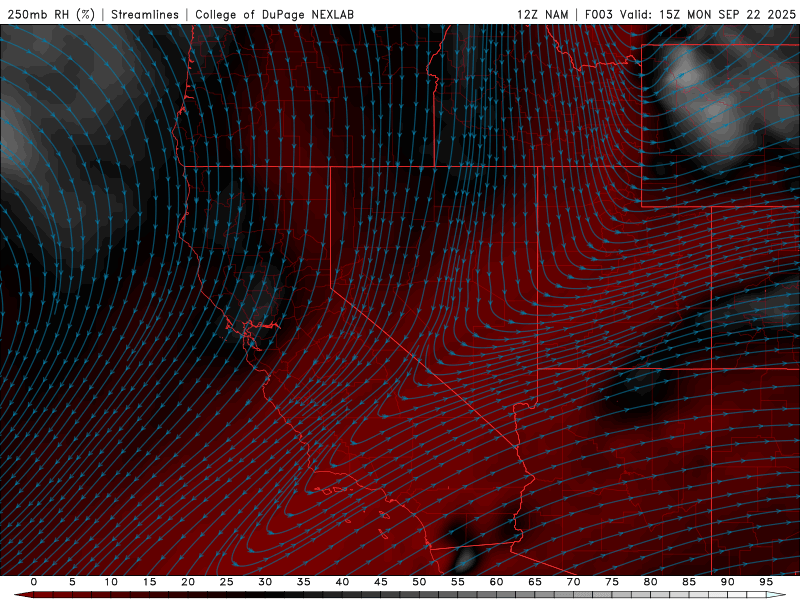Click the "Valid: 15Z MON SEP 22 2025" text
Image resolution: width=800 pixels, height=600 pixels.
(x=708, y=14)
